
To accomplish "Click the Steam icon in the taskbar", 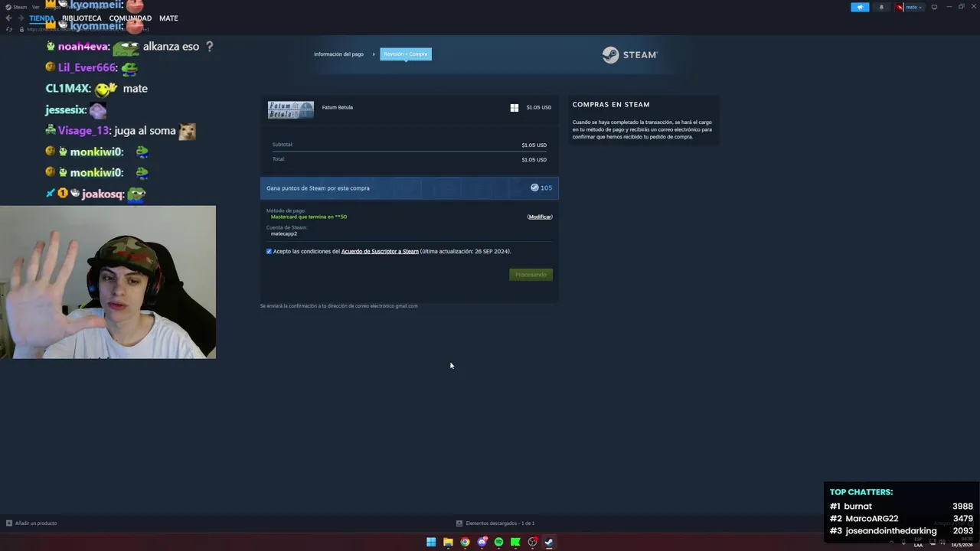I will 549,543.
